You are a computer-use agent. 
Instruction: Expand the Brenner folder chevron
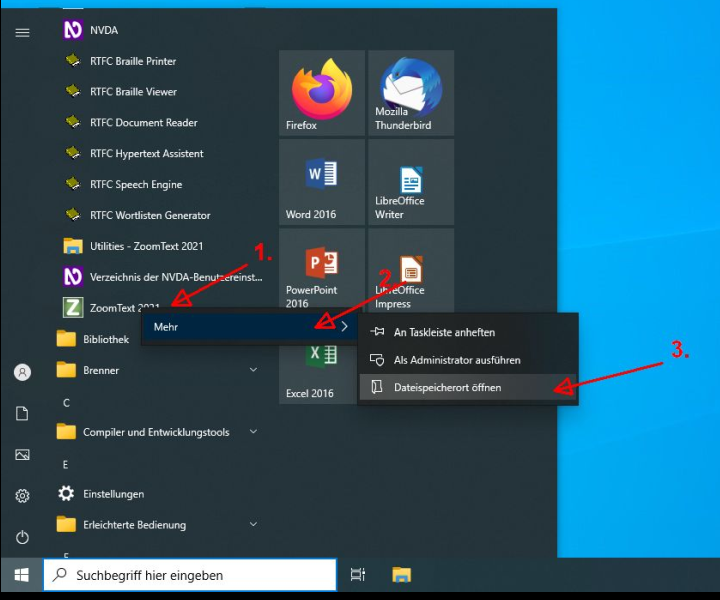[253, 370]
